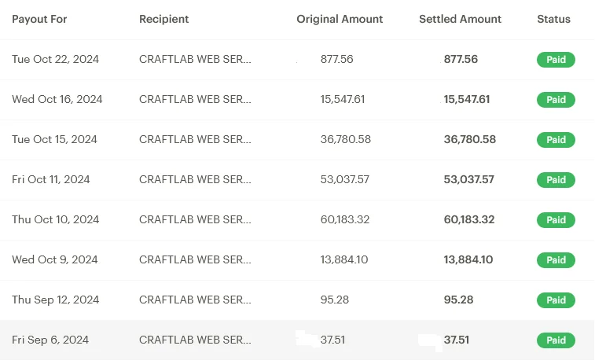Click the original amount 53,037.57
Screen dimensions: 595x364
(x=344, y=179)
